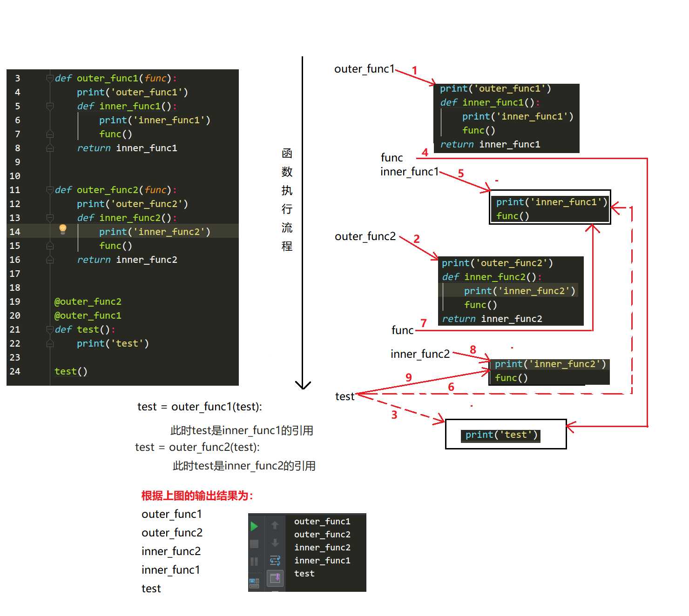Screen dimensions: 689x616
Task: Collapse test function using line 21 fold marker
Action: pos(50,330)
